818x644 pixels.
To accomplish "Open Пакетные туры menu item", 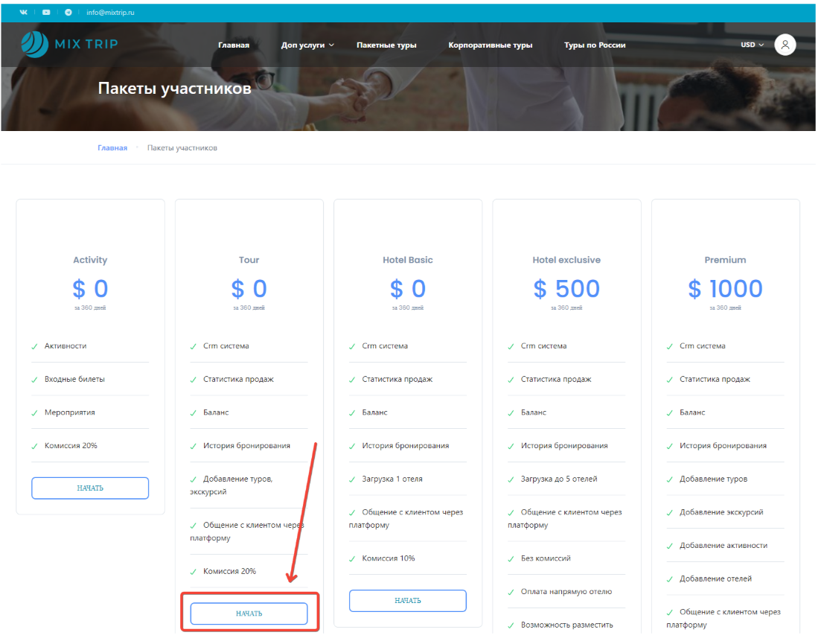I will 386,45.
